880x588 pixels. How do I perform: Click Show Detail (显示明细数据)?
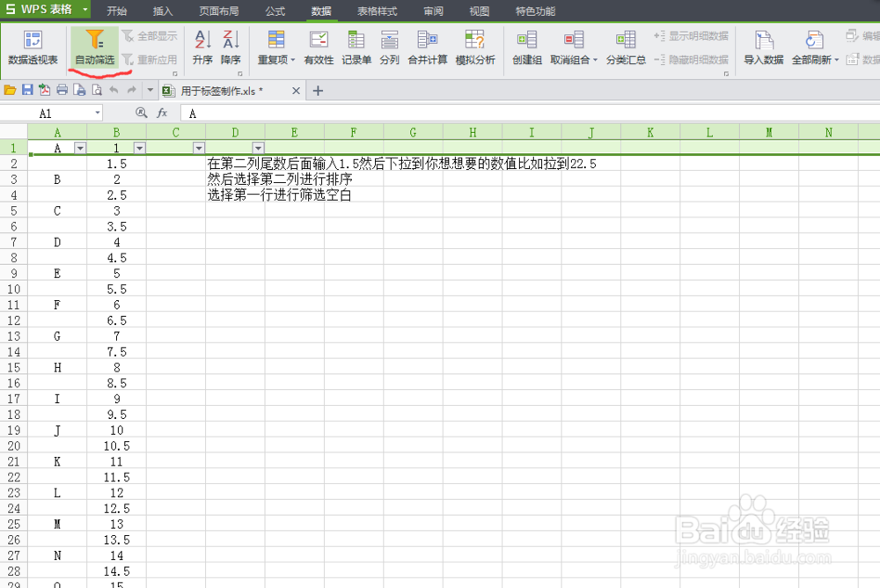click(691, 36)
